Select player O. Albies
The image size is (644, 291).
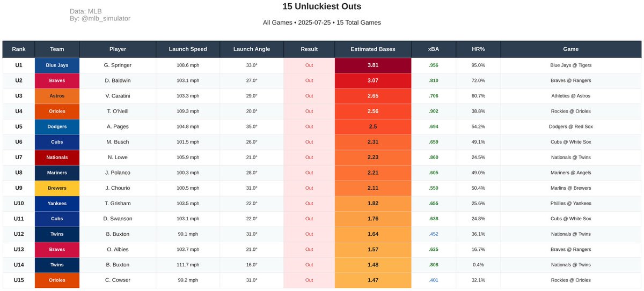pos(118,250)
